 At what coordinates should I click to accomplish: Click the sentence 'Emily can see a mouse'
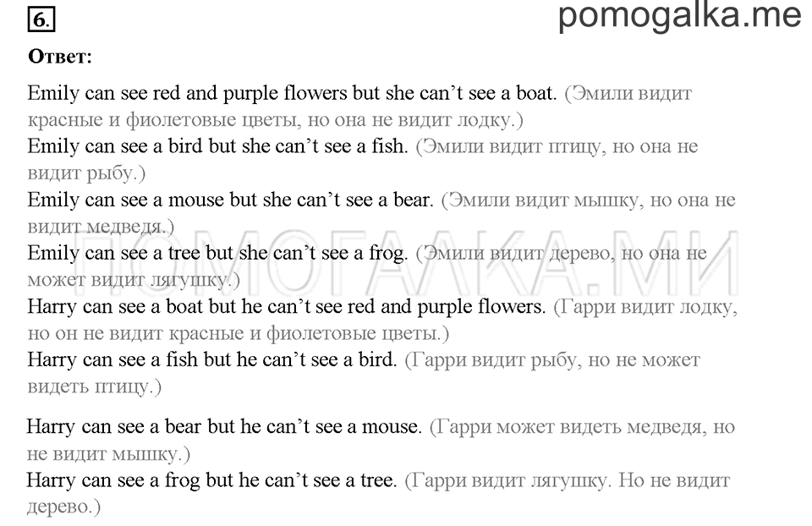coord(230,200)
